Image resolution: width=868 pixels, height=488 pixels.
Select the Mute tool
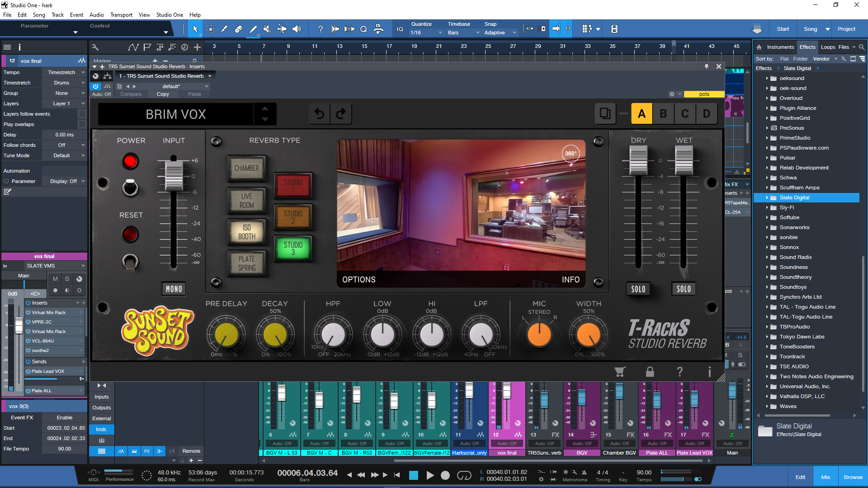(267, 29)
